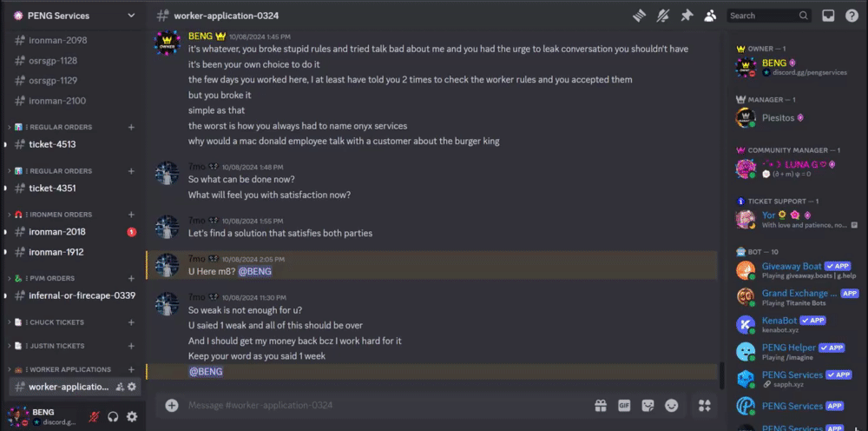Viewport: 868px width, 431px height.
Task: Toggle microphone mute in user panel
Action: (92, 416)
